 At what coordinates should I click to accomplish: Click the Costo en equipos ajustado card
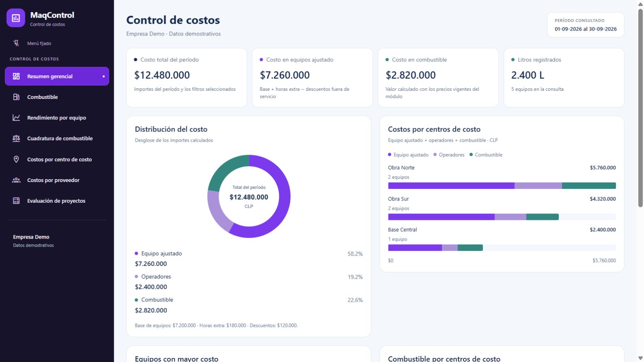tap(312, 78)
